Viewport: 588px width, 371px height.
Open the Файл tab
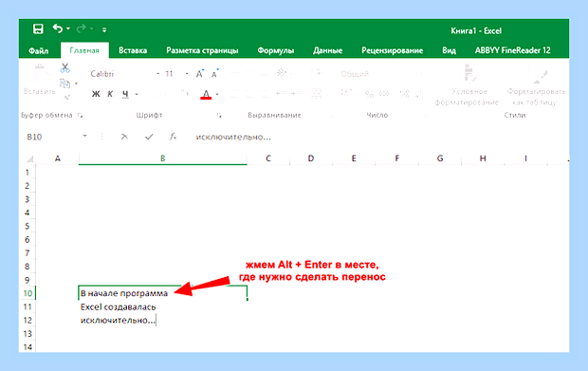(x=39, y=50)
